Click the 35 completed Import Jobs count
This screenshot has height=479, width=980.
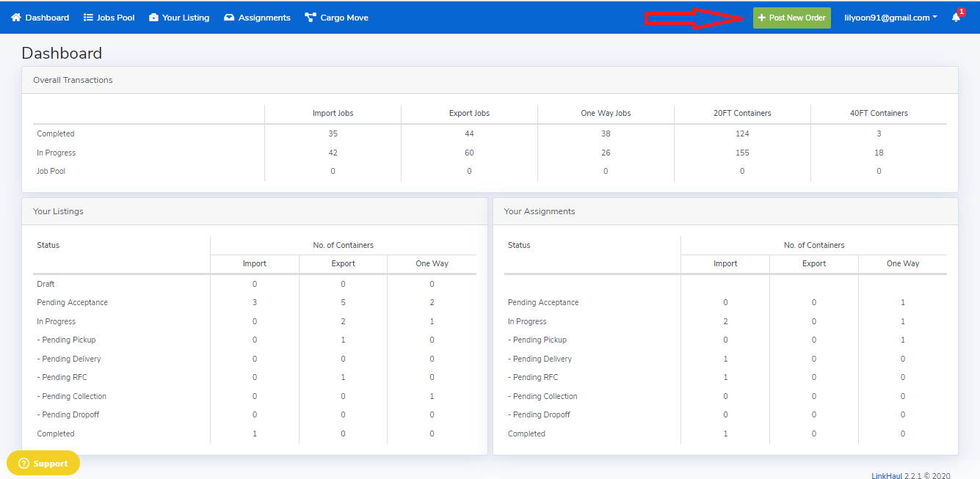(333, 134)
